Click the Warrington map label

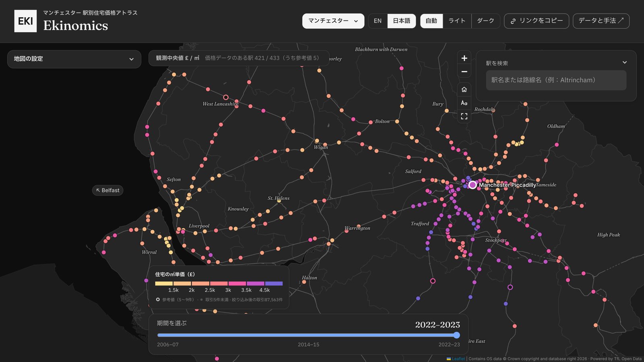[x=357, y=228]
